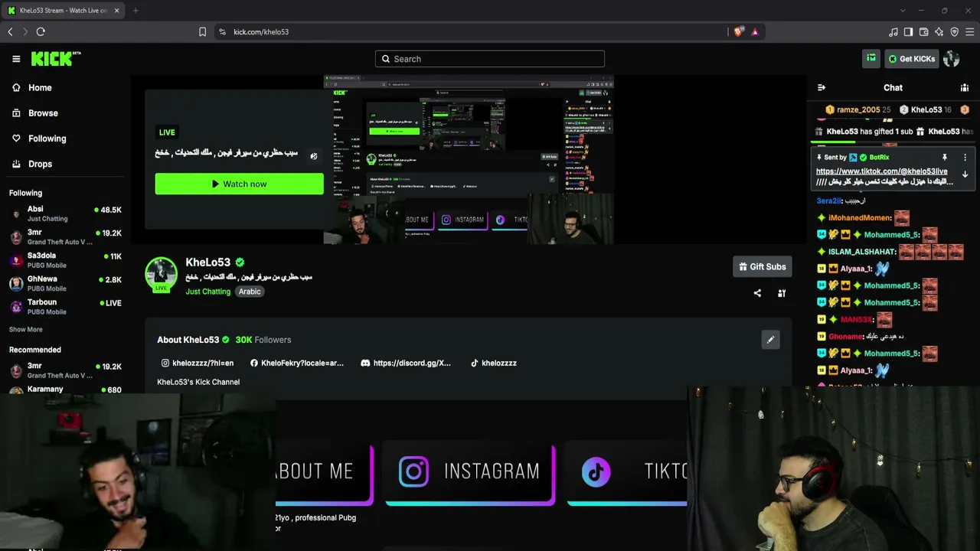Toggle the browser sidebar panel icon
Image resolution: width=980 pixels, height=551 pixels.
[908, 32]
